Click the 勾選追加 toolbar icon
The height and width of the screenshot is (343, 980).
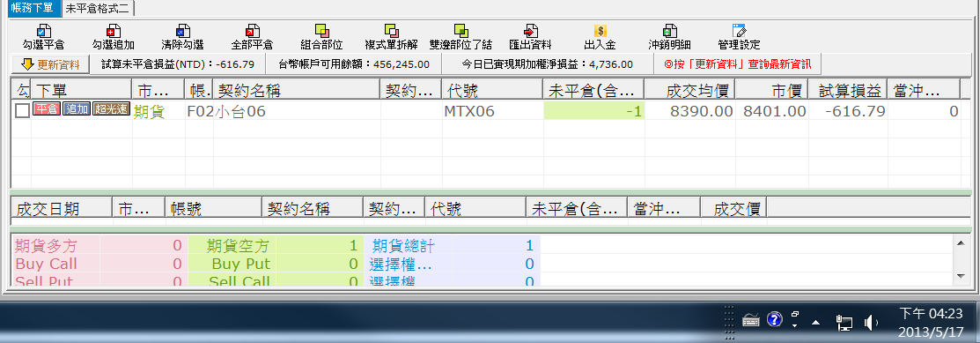point(113,31)
